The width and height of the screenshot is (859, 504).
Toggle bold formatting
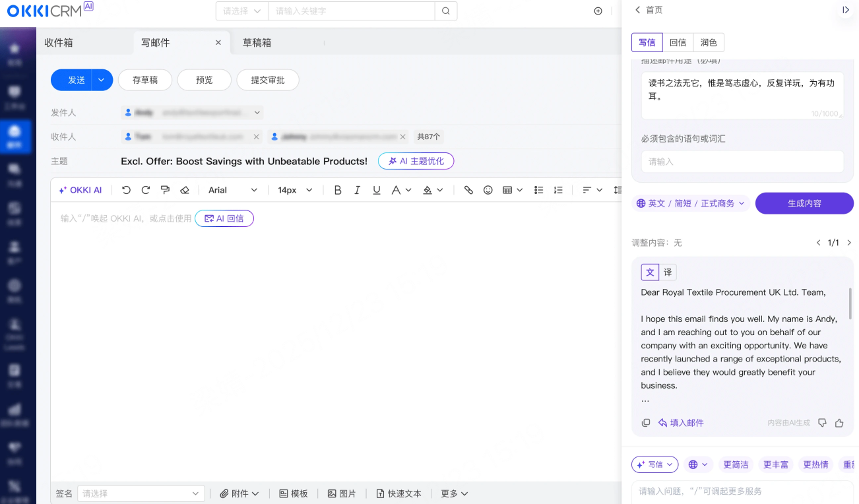coord(338,190)
